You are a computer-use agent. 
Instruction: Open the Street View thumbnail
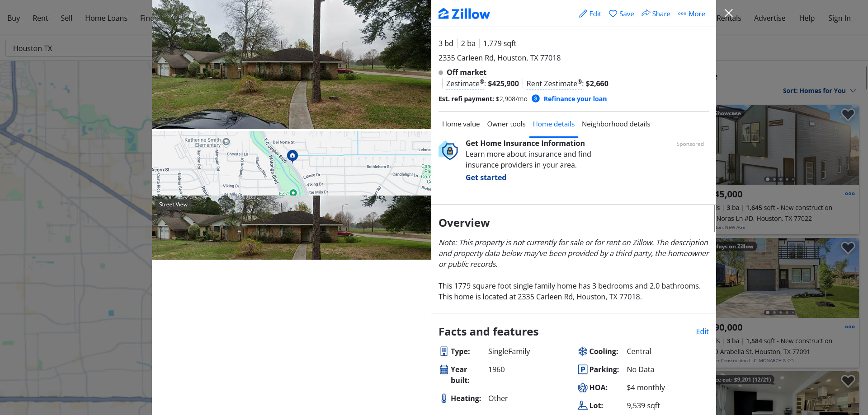[x=292, y=228]
